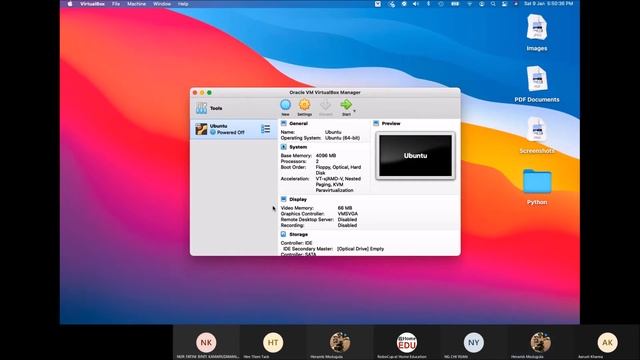Click the Base Memory 4096 MB value
640x360 pixels.
pos(326,156)
